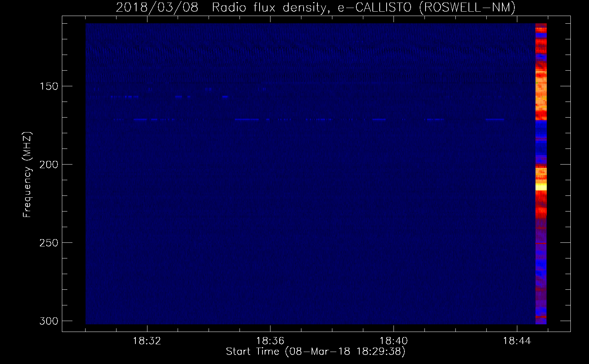
Task: Click the 150 frequency tick label
Action: [49, 86]
